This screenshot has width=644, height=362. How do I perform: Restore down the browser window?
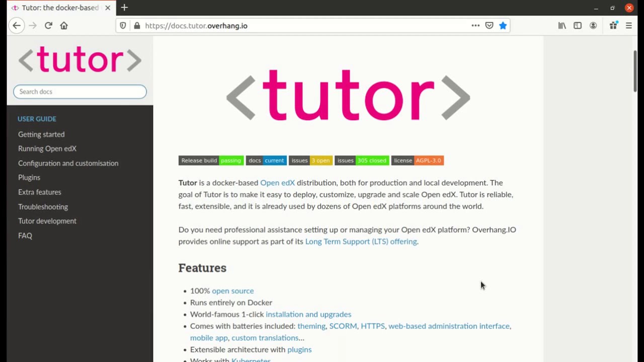(612, 8)
